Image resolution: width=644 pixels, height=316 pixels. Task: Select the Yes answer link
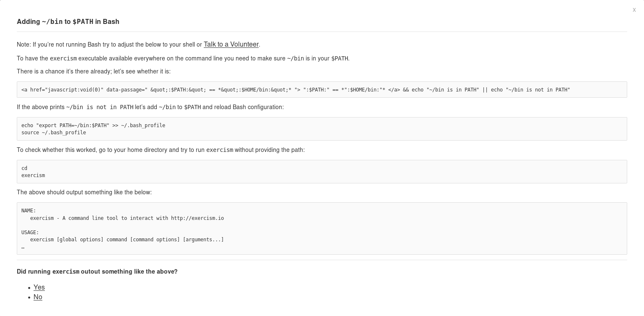click(x=39, y=287)
